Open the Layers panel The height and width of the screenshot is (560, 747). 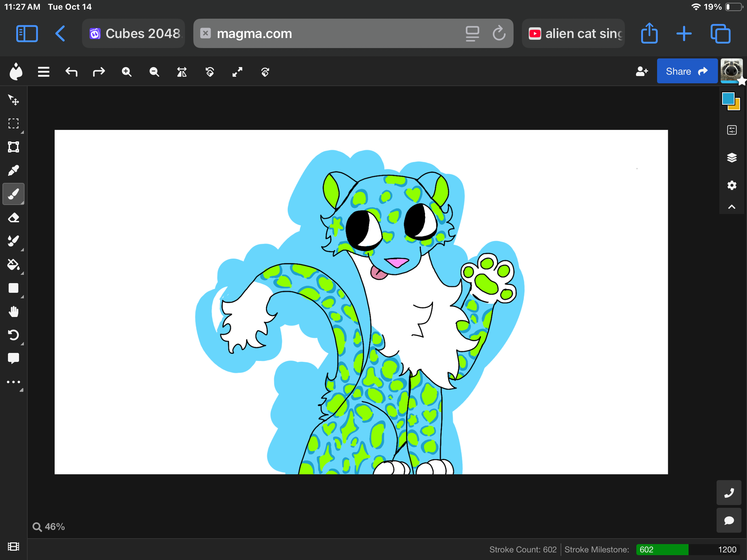(x=732, y=158)
